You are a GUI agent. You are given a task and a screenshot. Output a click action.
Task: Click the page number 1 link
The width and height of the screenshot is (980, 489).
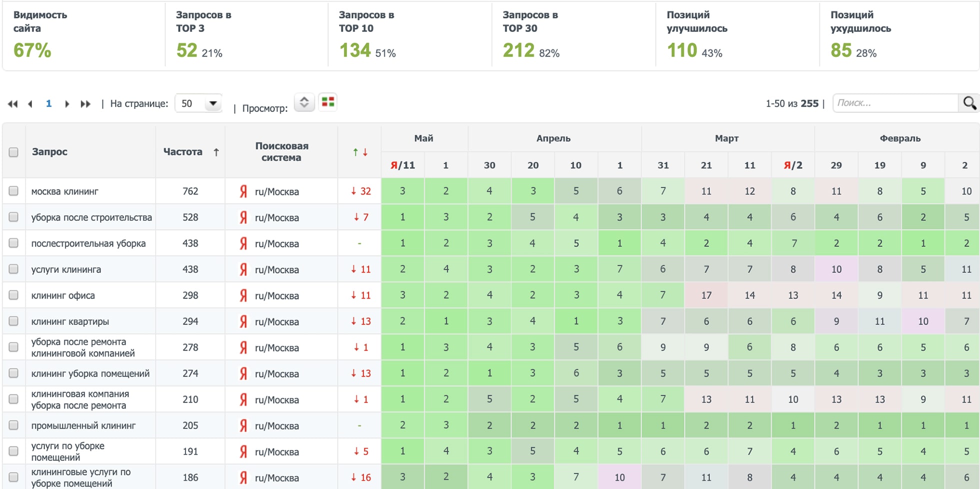(x=48, y=103)
